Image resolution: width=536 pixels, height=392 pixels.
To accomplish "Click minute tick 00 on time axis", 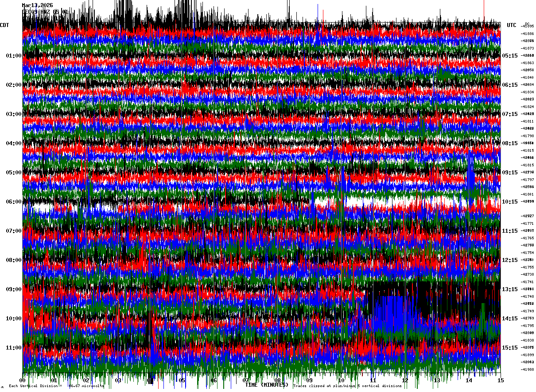I will coord(23,380).
